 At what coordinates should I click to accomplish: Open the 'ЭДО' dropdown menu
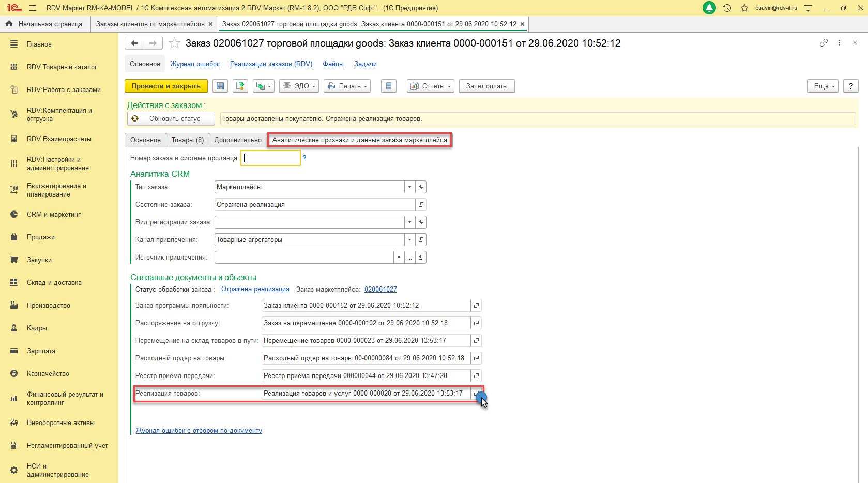click(x=299, y=86)
